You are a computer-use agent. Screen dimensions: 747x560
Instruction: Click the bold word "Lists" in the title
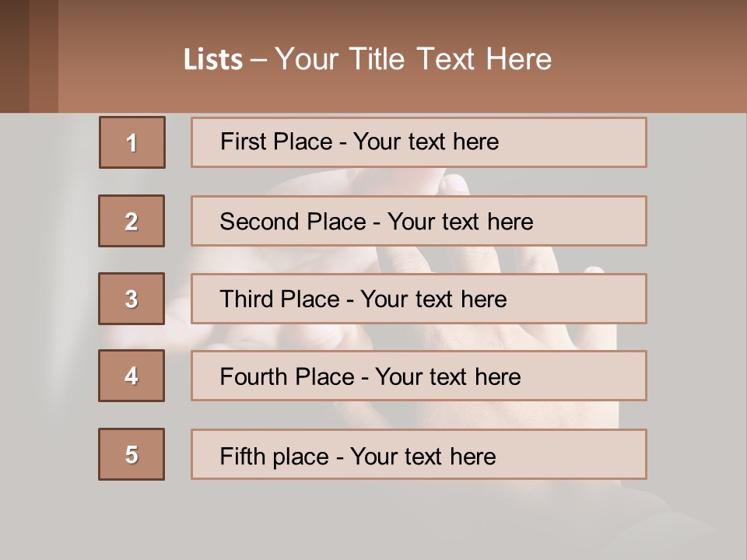click(x=212, y=60)
